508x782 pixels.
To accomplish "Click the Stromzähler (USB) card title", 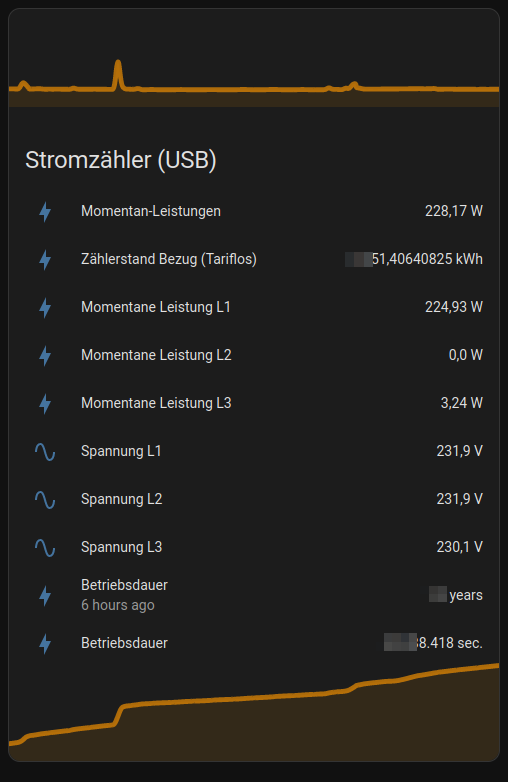I will [121, 160].
